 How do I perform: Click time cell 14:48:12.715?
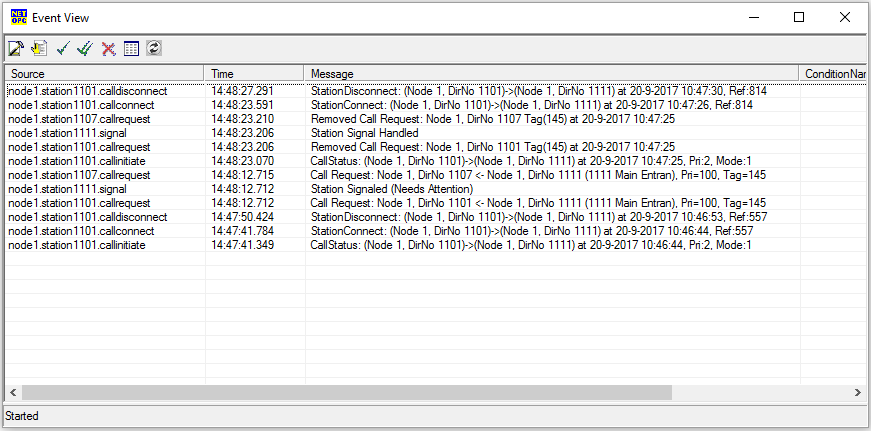click(x=242, y=175)
